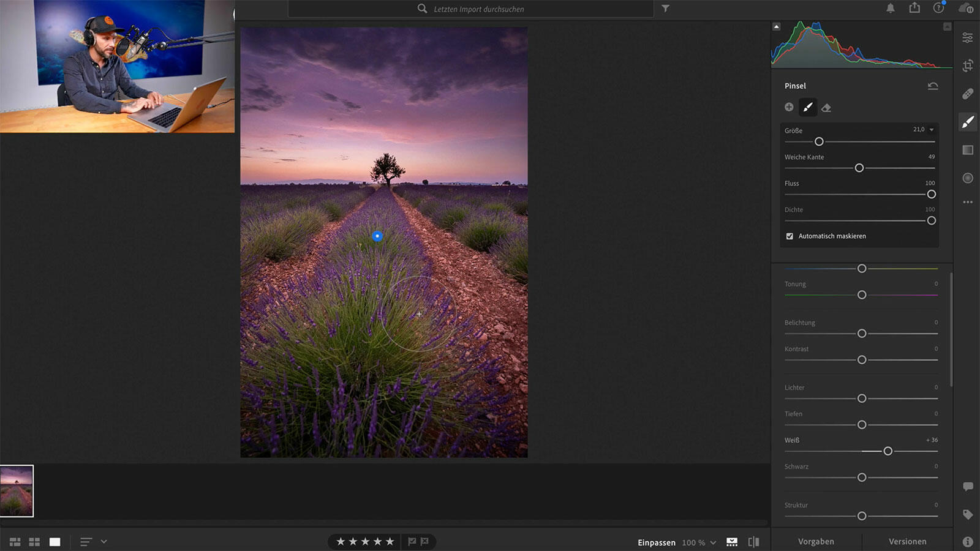Select the Radial Gradient tool
This screenshot has height=551, width=980.
coord(968,178)
